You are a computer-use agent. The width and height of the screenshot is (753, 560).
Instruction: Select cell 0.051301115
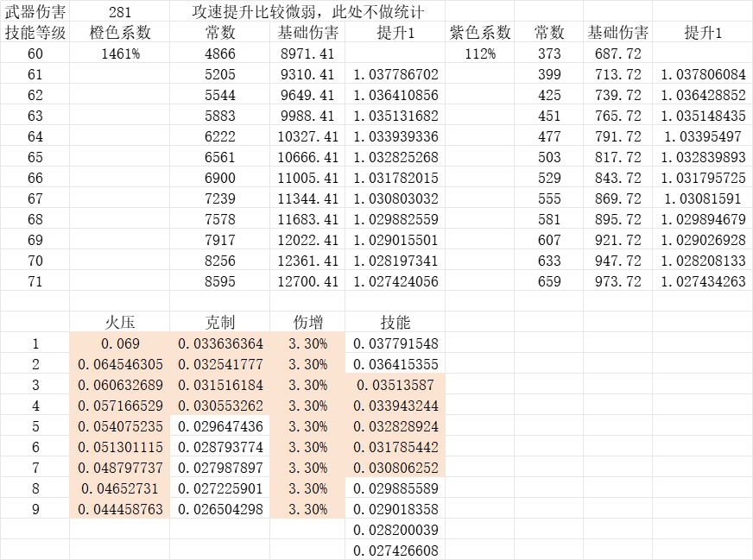coord(119,447)
